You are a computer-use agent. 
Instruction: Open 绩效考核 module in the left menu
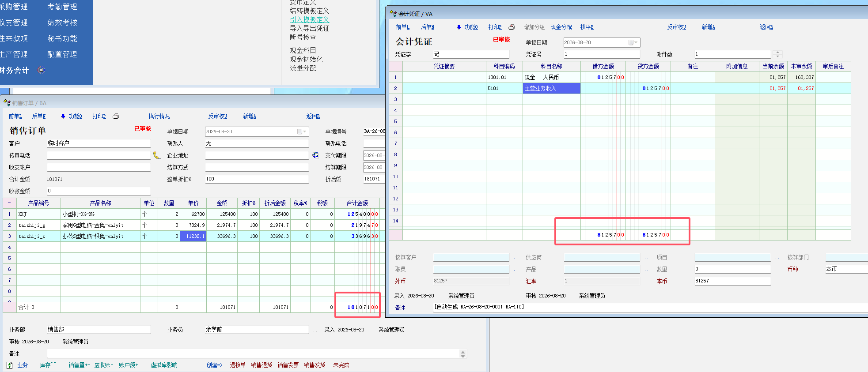62,23
